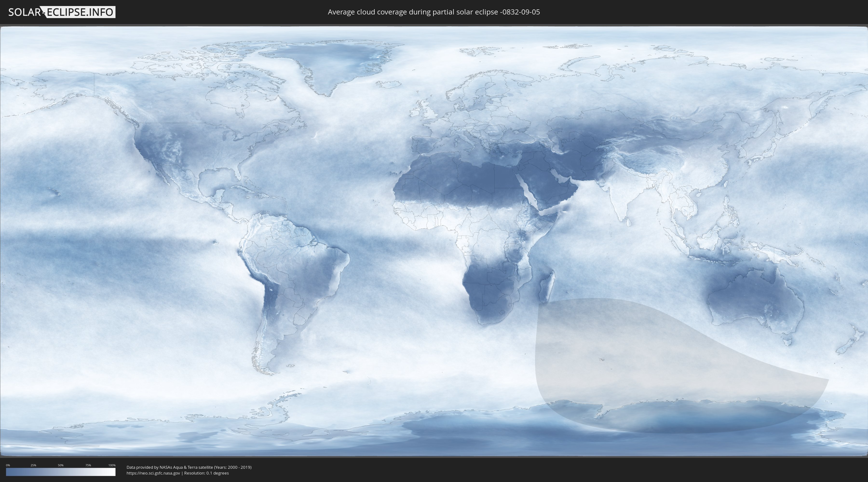This screenshot has height=482, width=868.
Task: Click the 25% legend label
Action: (x=33, y=465)
